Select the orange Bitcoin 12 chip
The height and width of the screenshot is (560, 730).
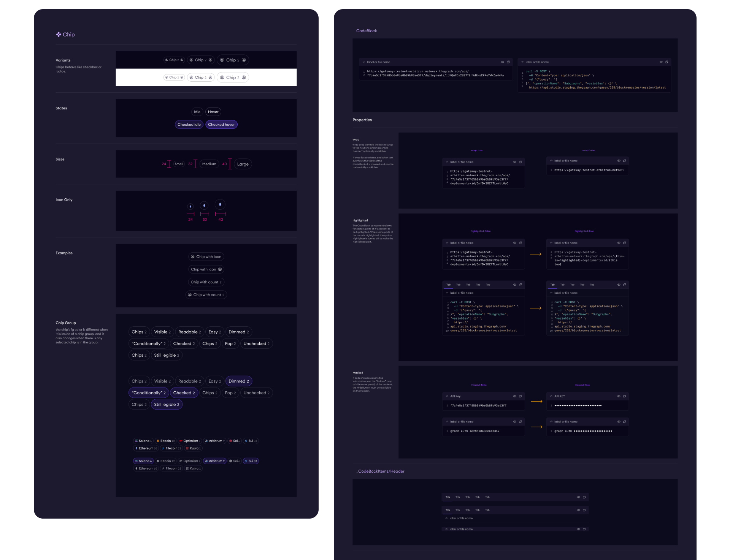(x=165, y=441)
